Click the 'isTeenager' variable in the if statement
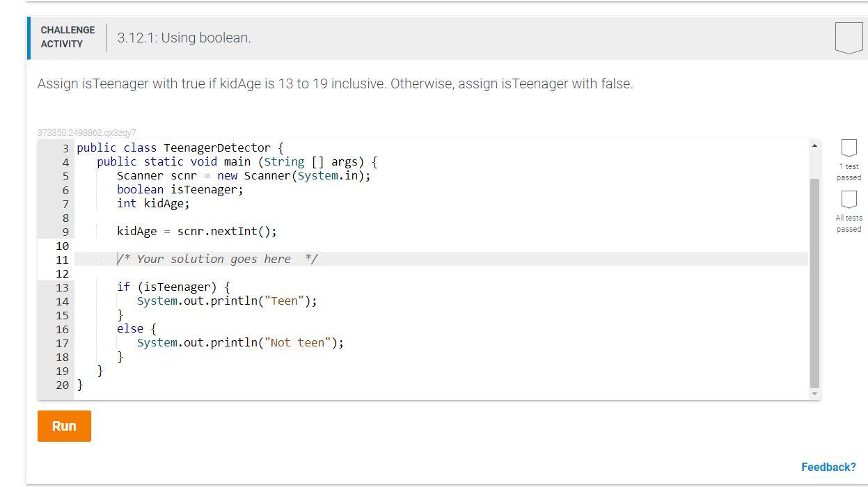Screen dimensions: 868x487 click(x=177, y=287)
